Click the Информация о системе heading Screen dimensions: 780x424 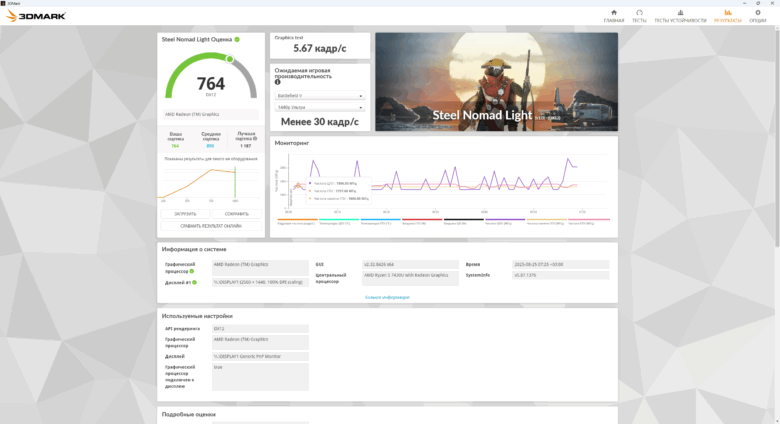pos(194,249)
